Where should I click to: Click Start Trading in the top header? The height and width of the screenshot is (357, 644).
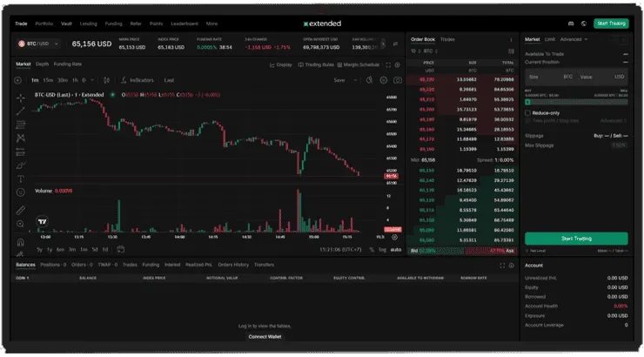click(x=611, y=24)
